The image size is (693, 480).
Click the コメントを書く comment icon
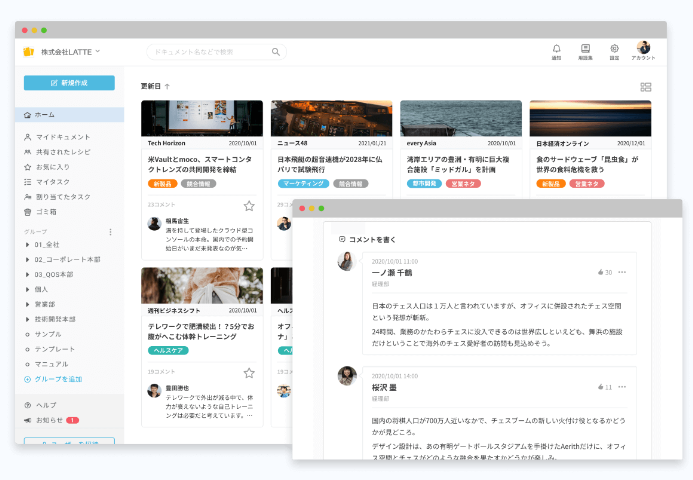(x=342, y=239)
